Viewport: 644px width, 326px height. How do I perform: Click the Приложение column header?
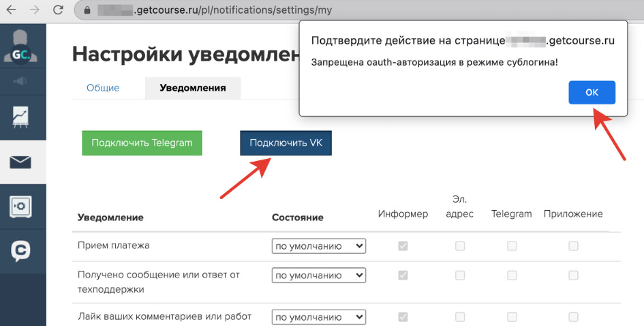[573, 213]
